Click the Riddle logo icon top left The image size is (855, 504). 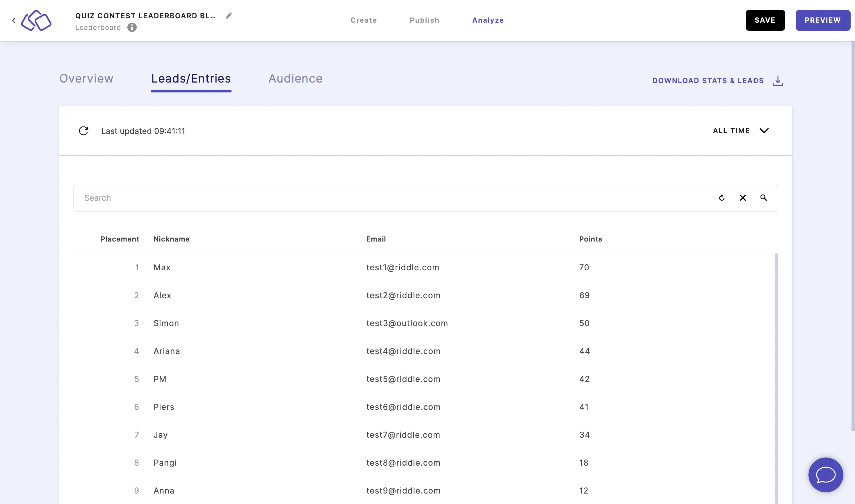36,20
